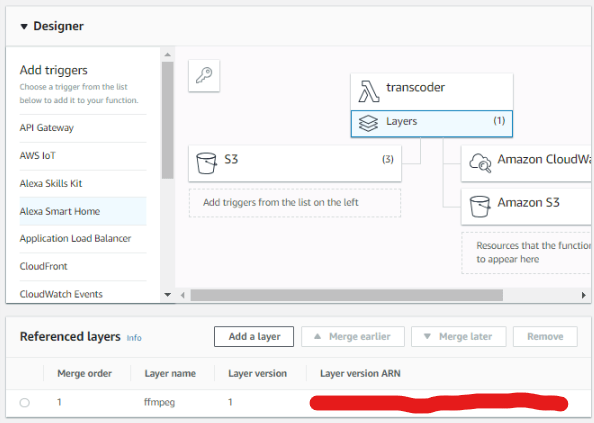
Task: Select the Layers box under transcoder
Action: (x=432, y=123)
